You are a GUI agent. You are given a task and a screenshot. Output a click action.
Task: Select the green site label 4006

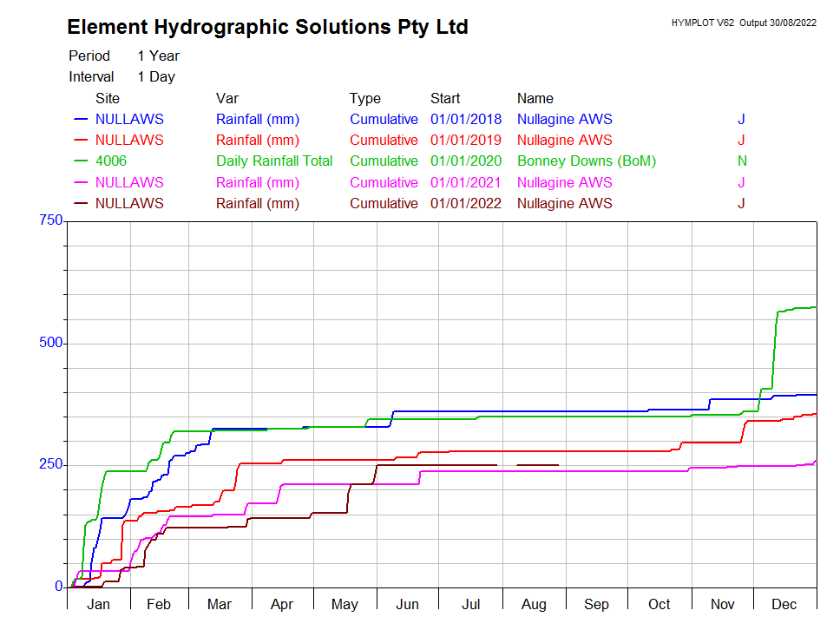coord(112,161)
